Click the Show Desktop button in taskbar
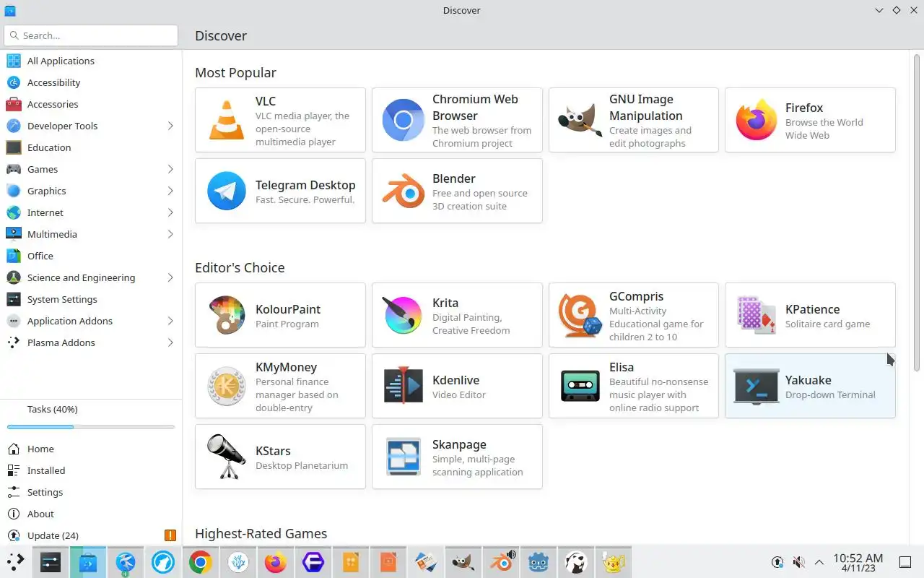The image size is (924, 578). click(x=905, y=562)
